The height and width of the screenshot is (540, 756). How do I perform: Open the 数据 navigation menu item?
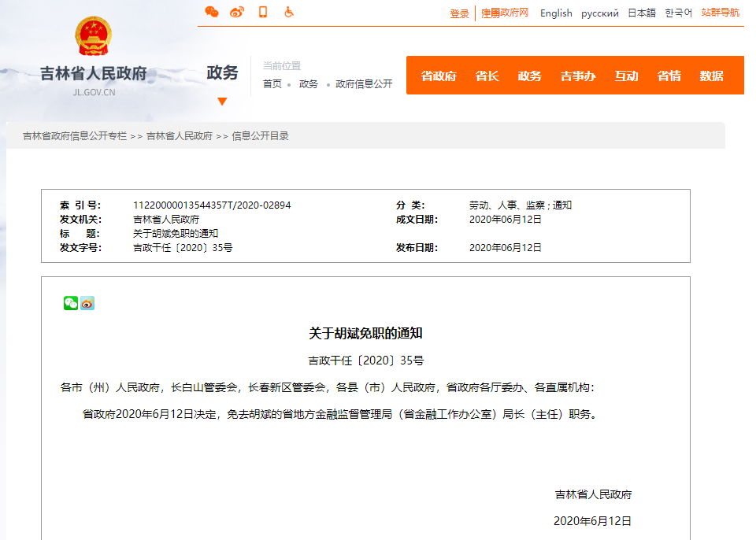coord(711,76)
